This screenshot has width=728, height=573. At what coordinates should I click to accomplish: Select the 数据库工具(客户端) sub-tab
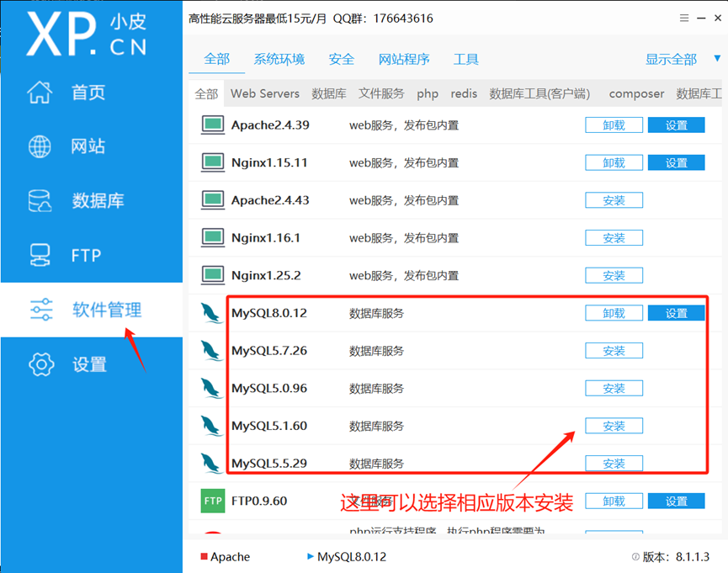[x=539, y=93]
